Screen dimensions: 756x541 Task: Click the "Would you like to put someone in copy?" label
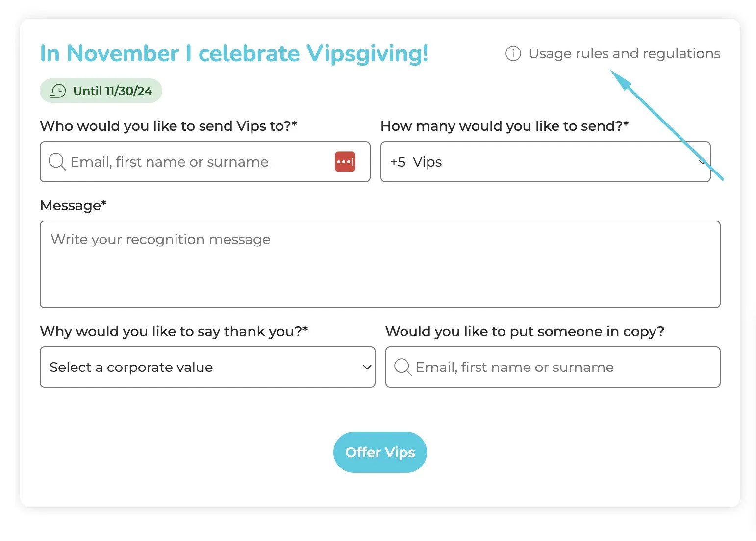point(525,331)
